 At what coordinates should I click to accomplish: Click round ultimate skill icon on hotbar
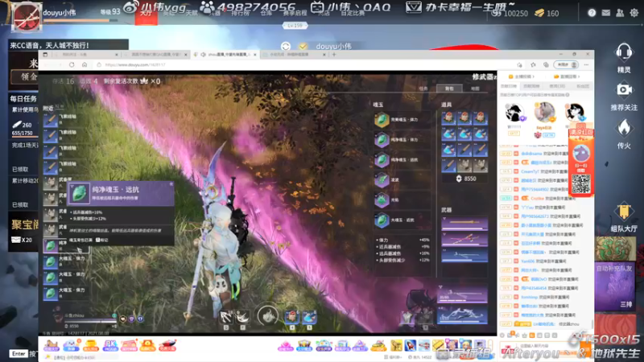pyautogui.click(x=268, y=315)
